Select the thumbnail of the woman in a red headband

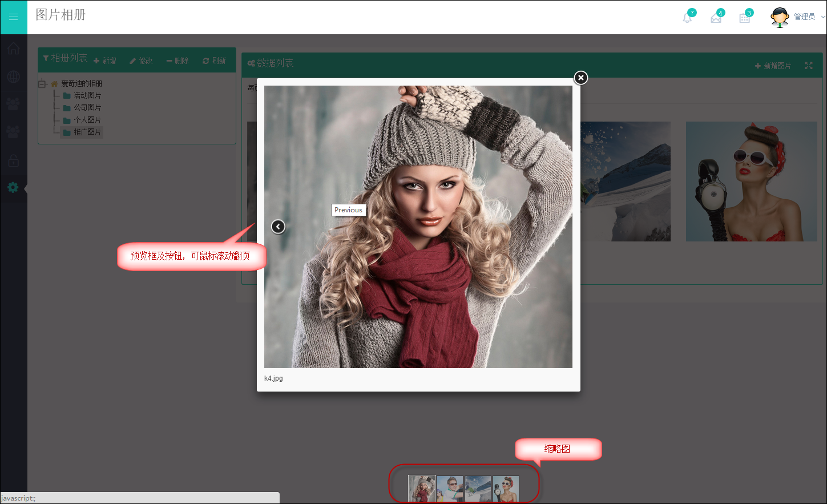tap(506, 489)
